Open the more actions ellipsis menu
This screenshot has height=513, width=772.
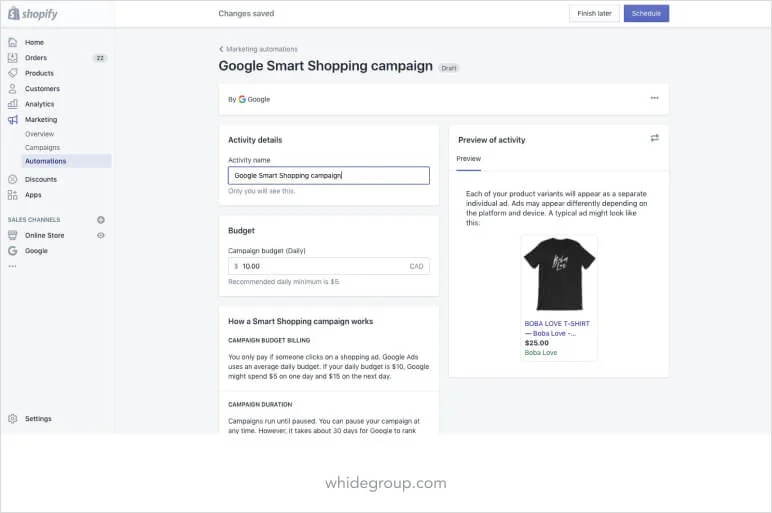pos(654,98)
